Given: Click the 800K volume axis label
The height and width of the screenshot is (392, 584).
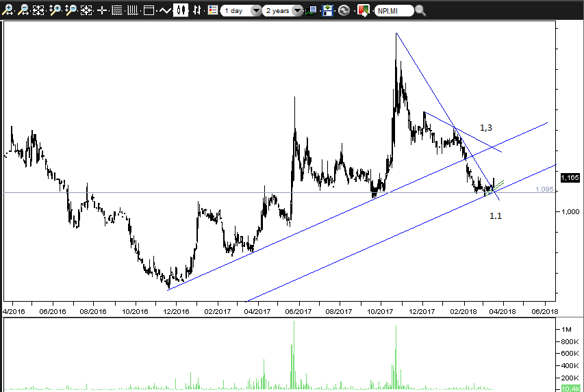Looking at the screenshot, I should point(570,341).
